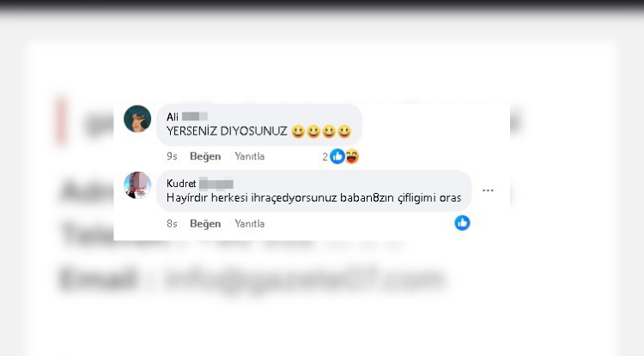
Task: Open the 8s timestamp on Kudret's comment
Action: [x=172, y=224]
